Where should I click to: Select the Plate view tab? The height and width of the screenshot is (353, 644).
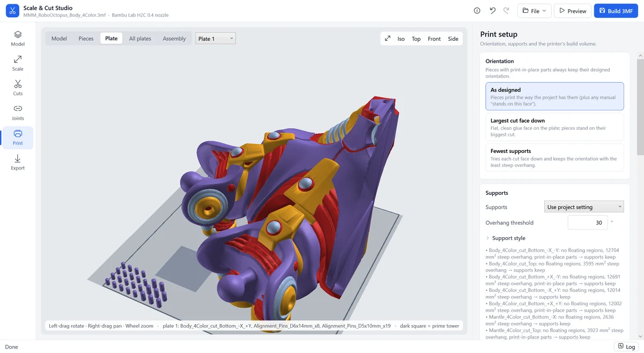(112, 39)
